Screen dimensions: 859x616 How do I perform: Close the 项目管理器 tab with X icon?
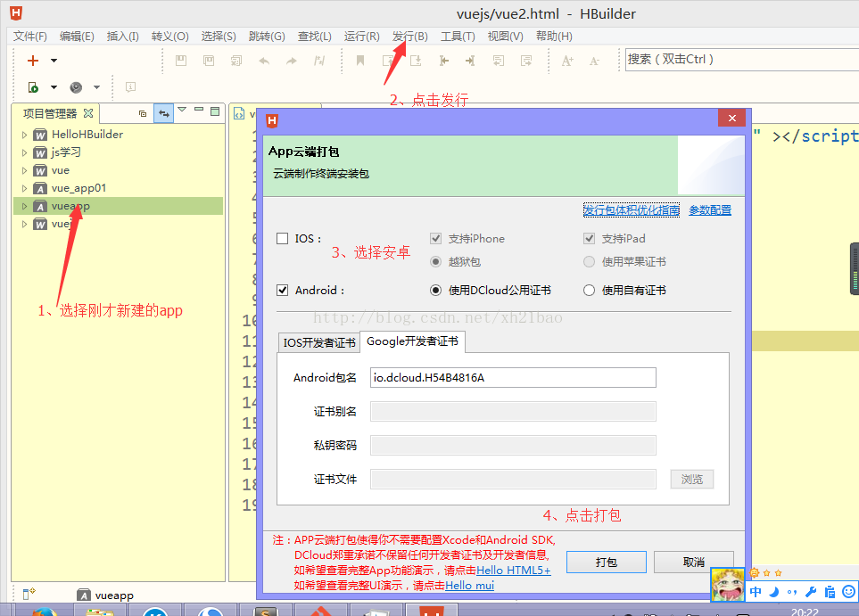[88, 113]
